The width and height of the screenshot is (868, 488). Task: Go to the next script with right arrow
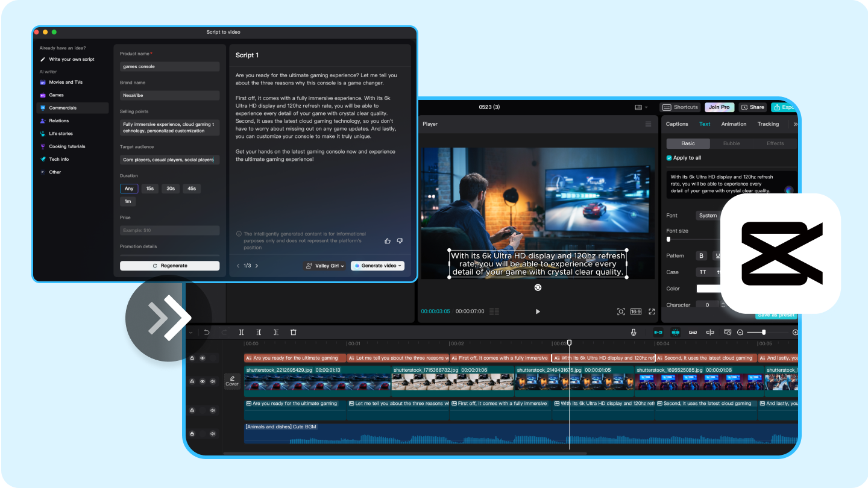pos(257,266)
